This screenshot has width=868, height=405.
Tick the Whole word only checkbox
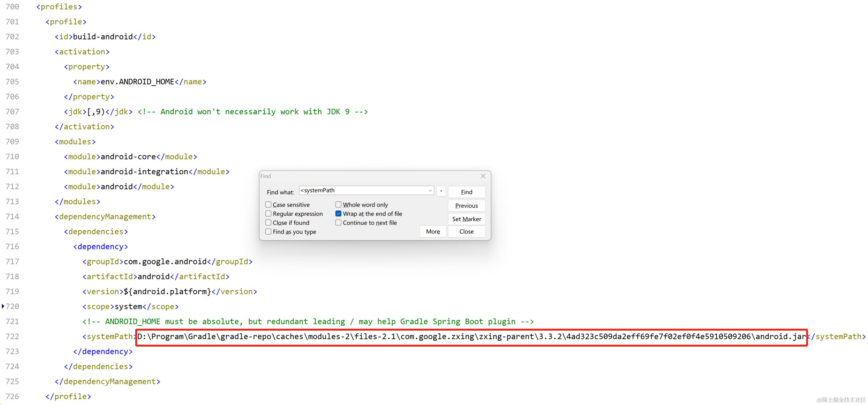click(x=338, y=204)
